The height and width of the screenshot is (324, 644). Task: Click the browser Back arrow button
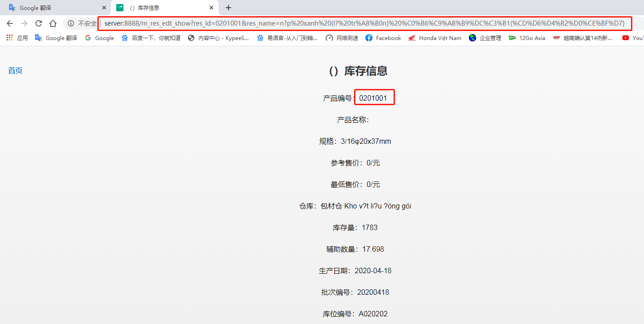coord(10,23)
